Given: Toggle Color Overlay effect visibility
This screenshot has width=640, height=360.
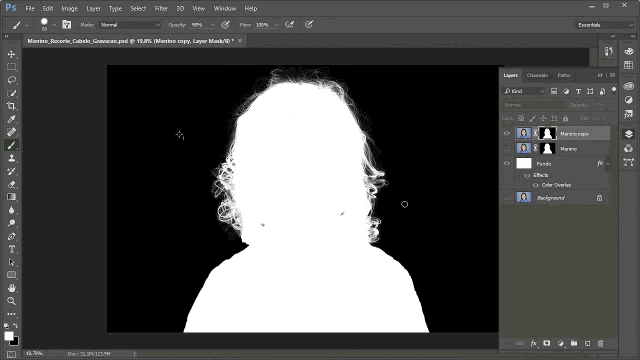Looking at the screenshot, I should 536,185.
